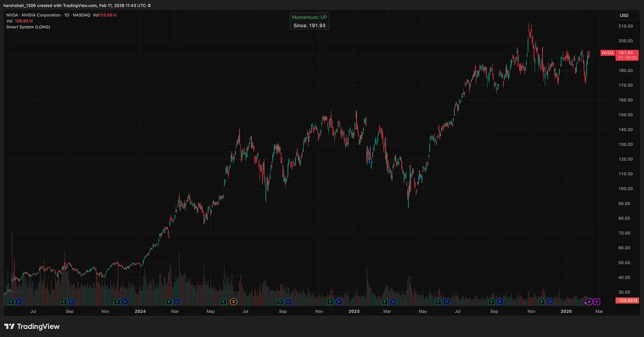Click the Momentum: UP label
Viewport: 644px width, 337px height.
pos(310,17)
